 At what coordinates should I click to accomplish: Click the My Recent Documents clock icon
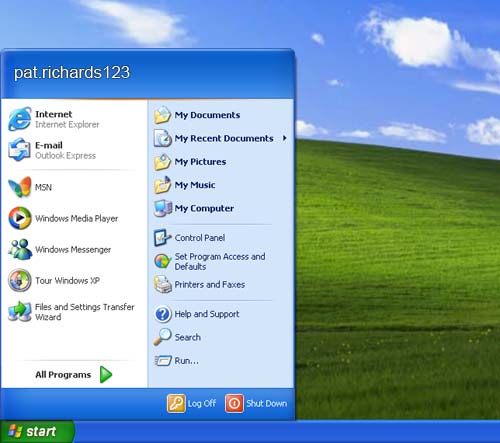[x=162, y=138]
